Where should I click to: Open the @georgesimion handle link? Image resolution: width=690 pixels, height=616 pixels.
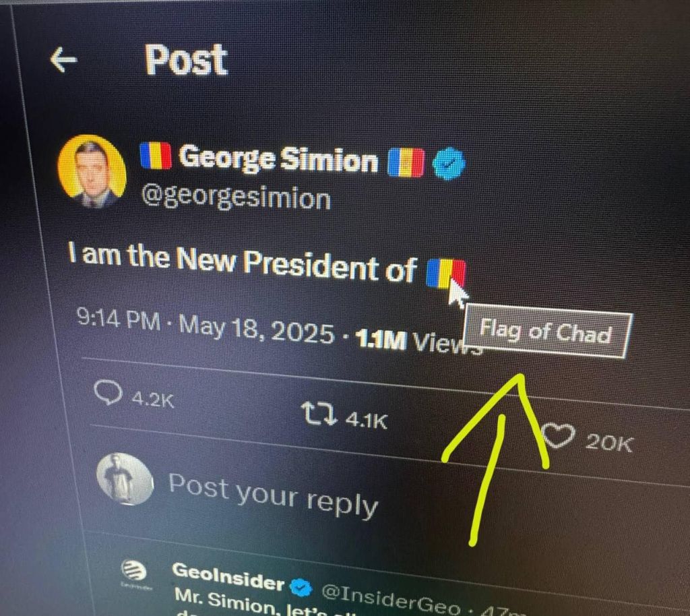(x=235, y=198)
